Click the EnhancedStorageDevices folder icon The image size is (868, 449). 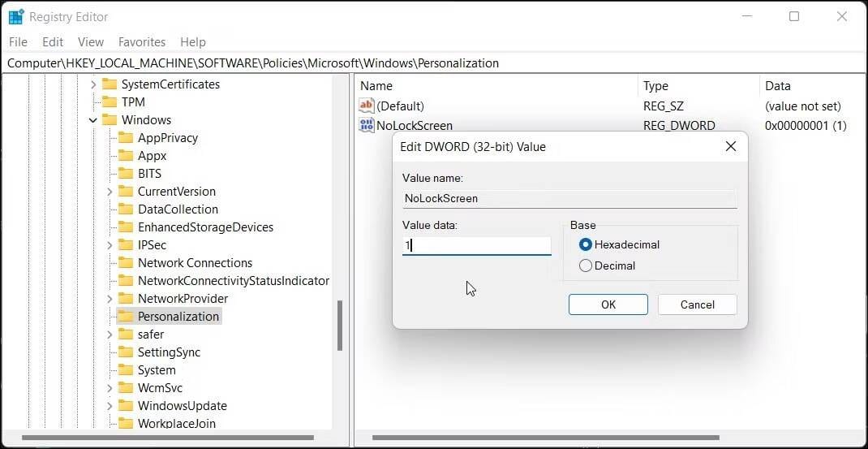[126, 227]
